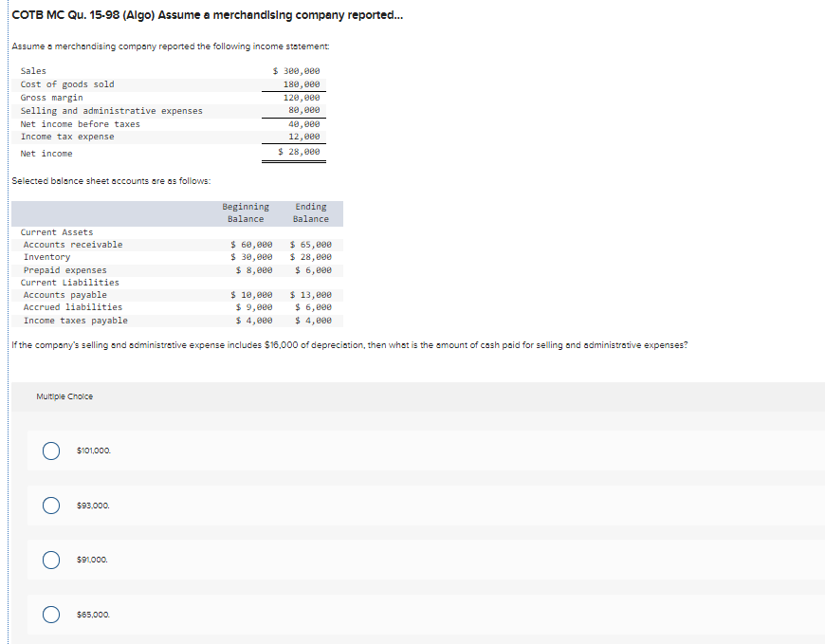The width and height of the screenshot is (825, 644).
Task: Click the $65,000 answer label text
Action: (93, 615)
